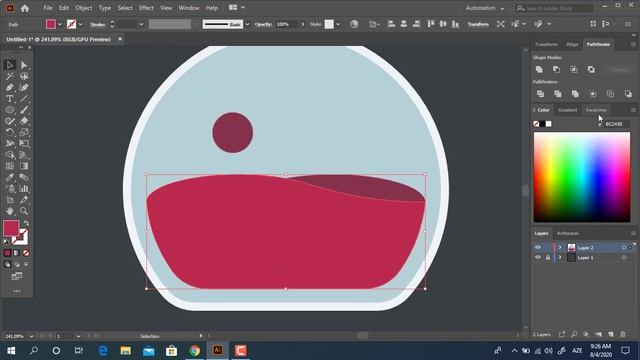Click the Trim pathfinder icon
640x360 pixels.
pos(558,94)
